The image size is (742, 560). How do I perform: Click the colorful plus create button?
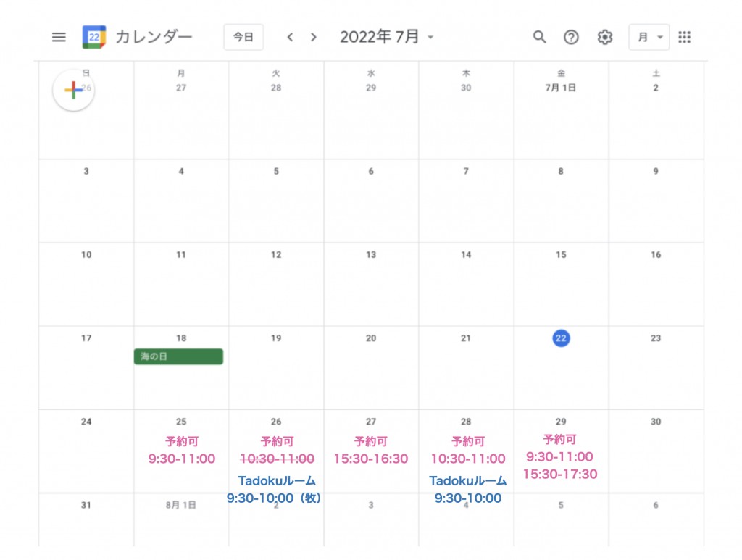pyautogui.click(x=73, y=90)
